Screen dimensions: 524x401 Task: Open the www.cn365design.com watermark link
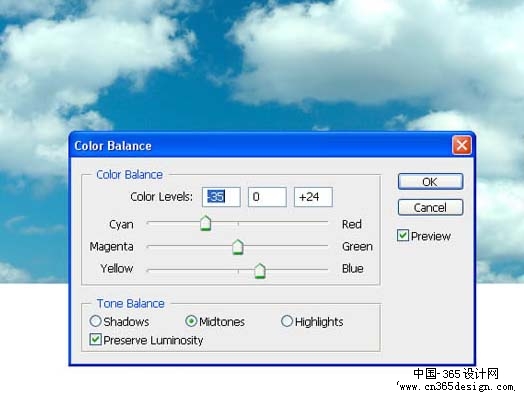456,387
